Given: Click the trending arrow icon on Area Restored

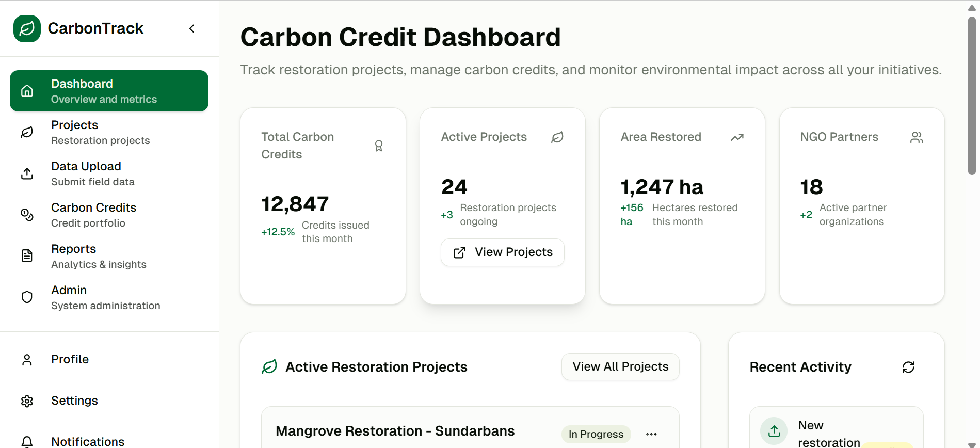Looking at the screenshot, I should (737, 137).
